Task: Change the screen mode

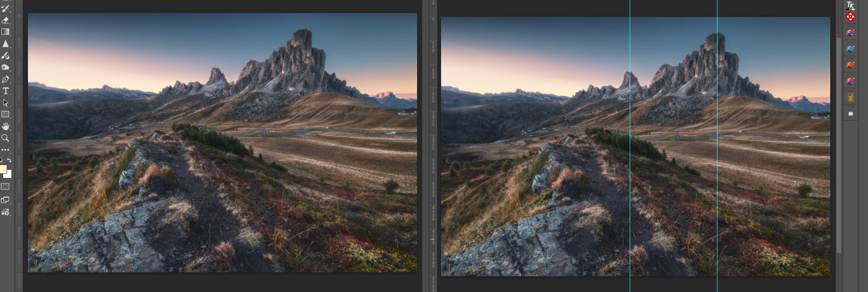Action: [5, 200]
